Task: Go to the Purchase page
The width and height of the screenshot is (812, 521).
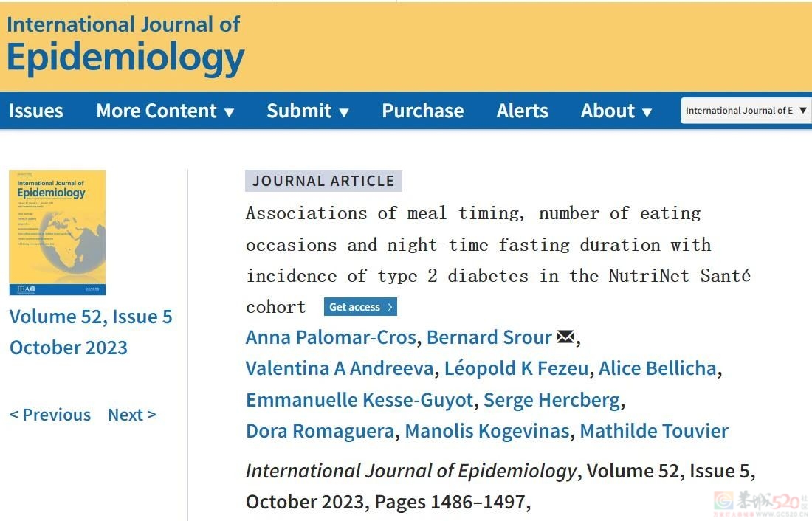Action: click(x=422, y=111)
